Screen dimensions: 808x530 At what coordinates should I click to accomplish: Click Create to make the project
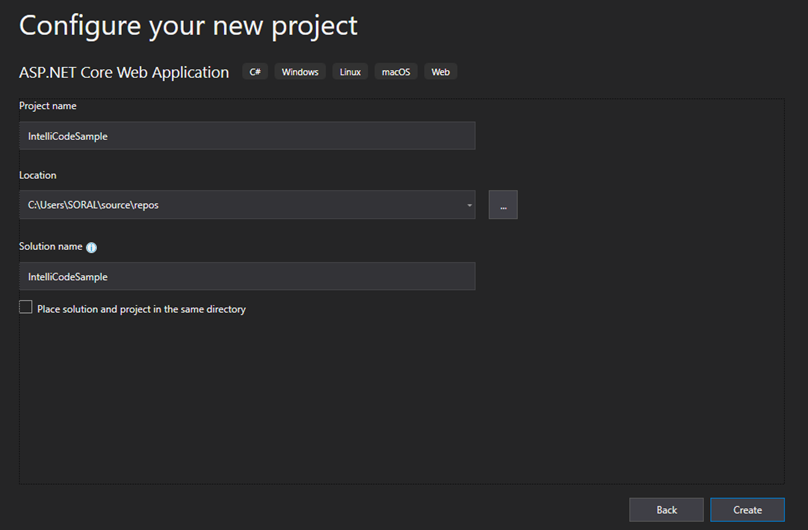click(x=748, y=510)
